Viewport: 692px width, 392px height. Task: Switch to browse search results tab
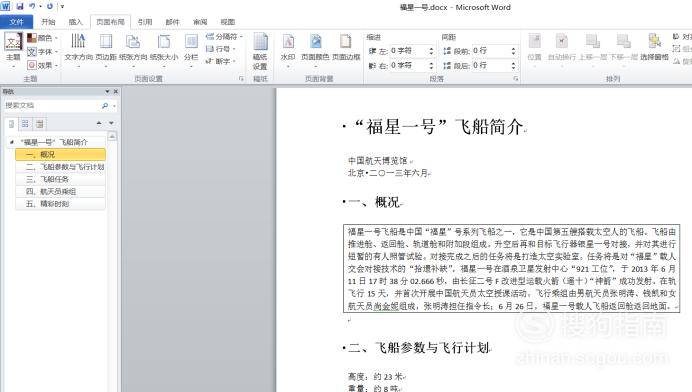(40, 124)
